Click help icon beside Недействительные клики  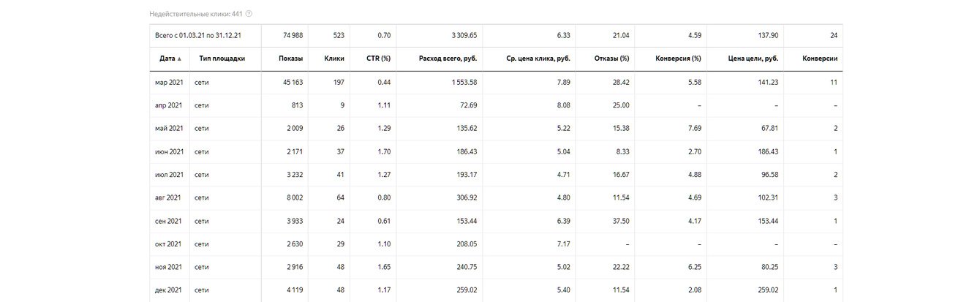(249, 14)
